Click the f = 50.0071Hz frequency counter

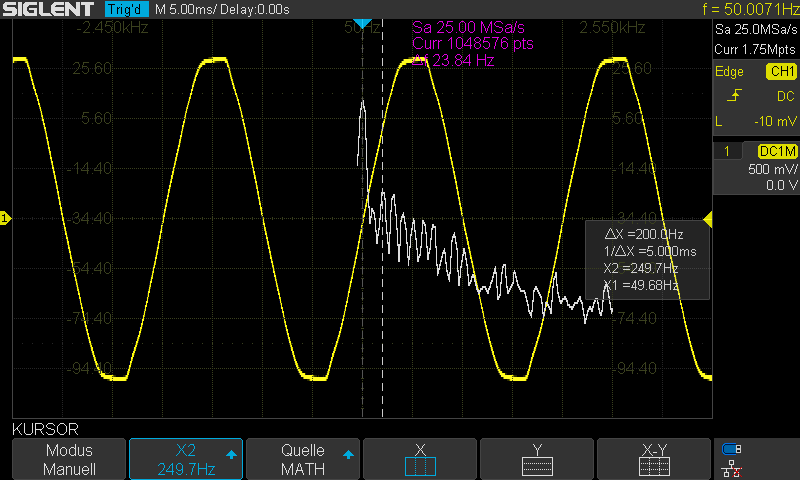[x=750, y=9]
